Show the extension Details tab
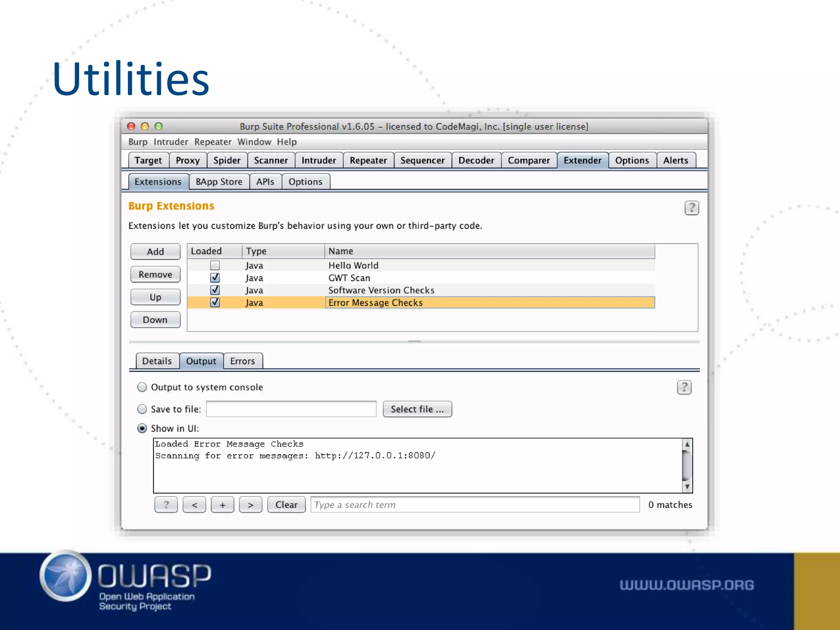 pos(157,361)
